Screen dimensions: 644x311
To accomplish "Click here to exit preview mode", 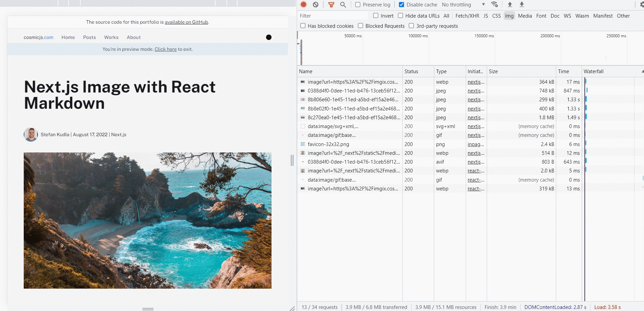I will pos(165,49).
